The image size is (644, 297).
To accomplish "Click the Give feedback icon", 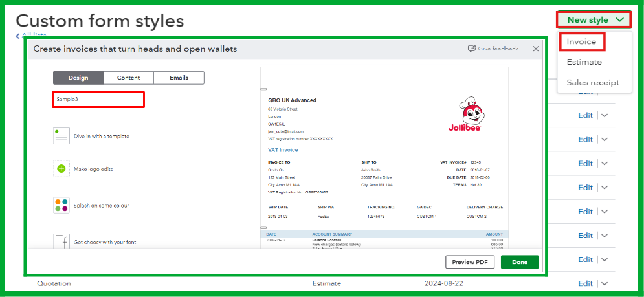I will tap(471, 49).
